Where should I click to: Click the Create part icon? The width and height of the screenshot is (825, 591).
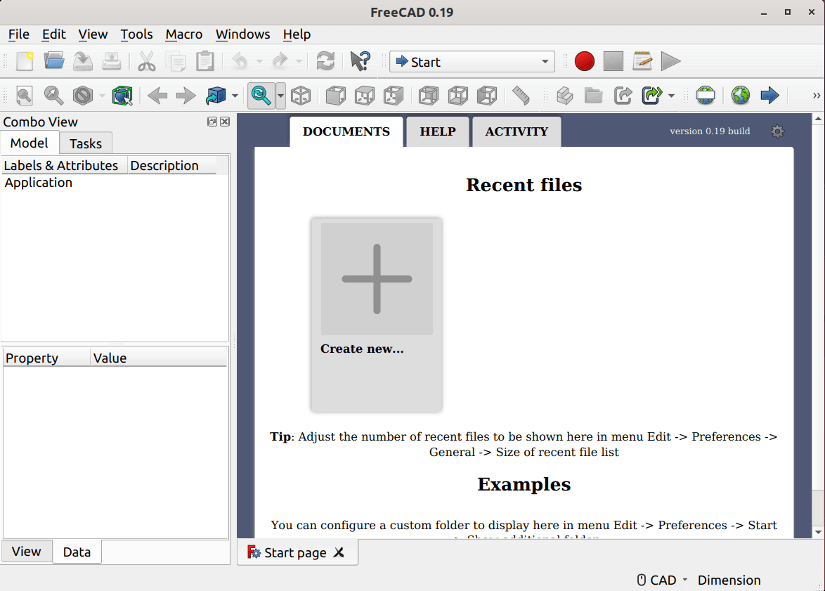tap(565, 96)
